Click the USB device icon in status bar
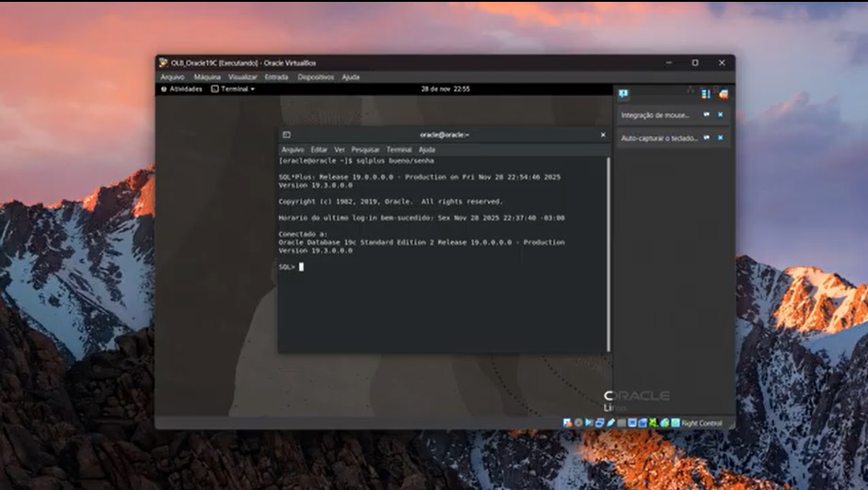Screen dimensions: 868x490 609,423
